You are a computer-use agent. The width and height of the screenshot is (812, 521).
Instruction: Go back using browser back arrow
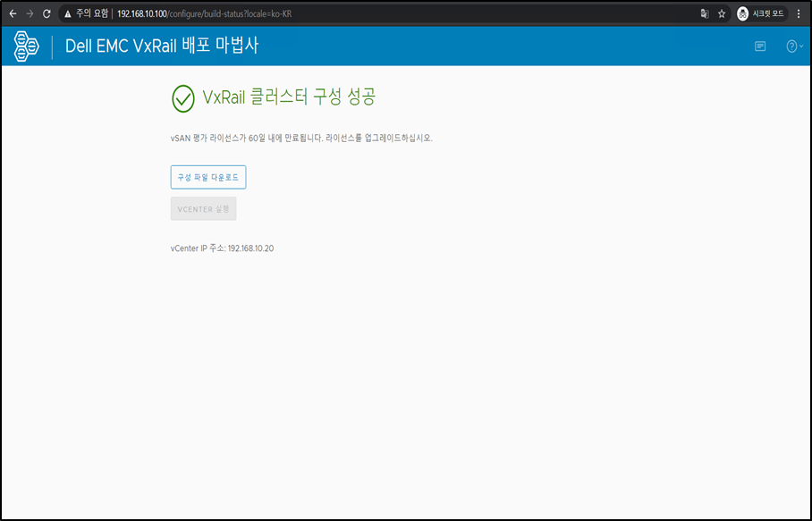click(x=13, y=14)
